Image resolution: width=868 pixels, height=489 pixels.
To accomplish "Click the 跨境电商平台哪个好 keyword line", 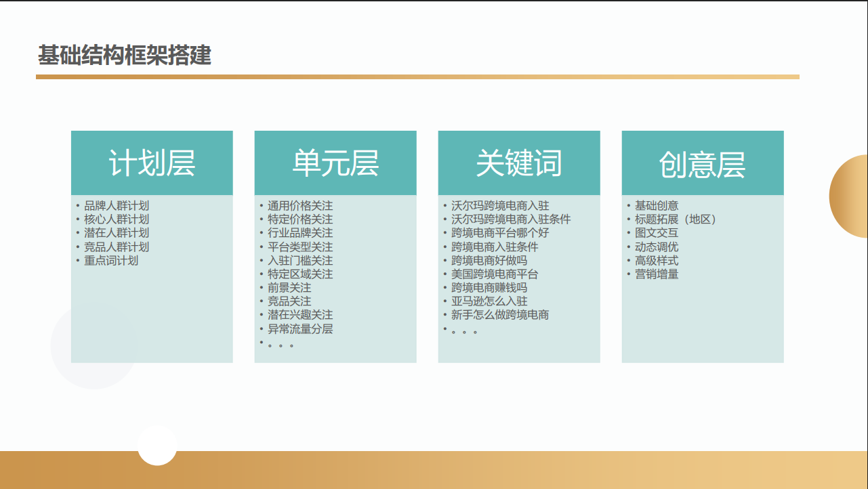I will pyautogui.click(x=500, y=233).
